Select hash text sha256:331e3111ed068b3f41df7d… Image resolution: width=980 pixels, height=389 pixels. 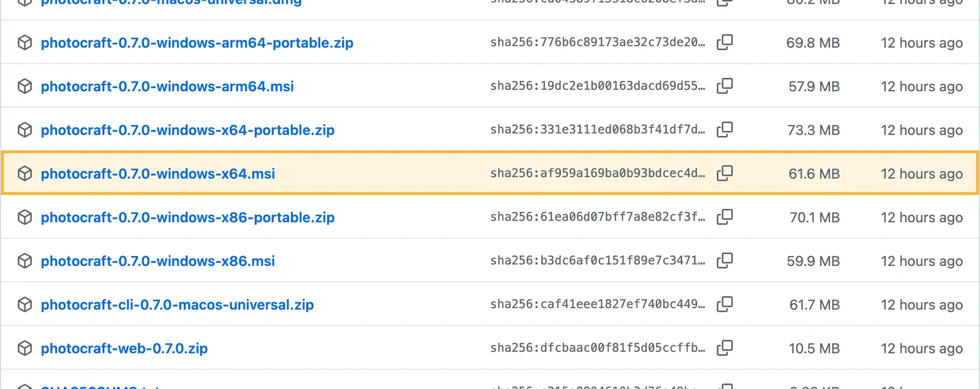click(x=598, y=129)
